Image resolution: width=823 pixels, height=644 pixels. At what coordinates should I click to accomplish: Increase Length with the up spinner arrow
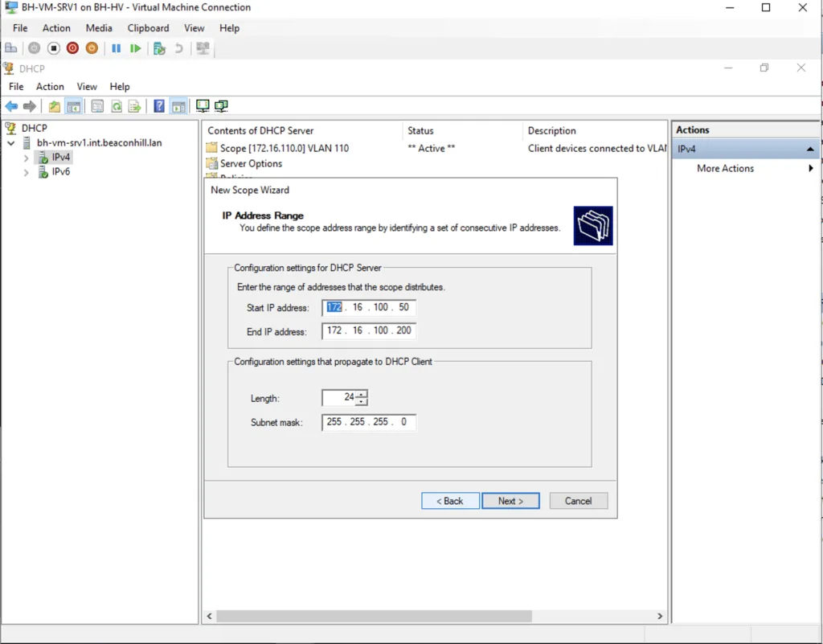click(362, 394)
